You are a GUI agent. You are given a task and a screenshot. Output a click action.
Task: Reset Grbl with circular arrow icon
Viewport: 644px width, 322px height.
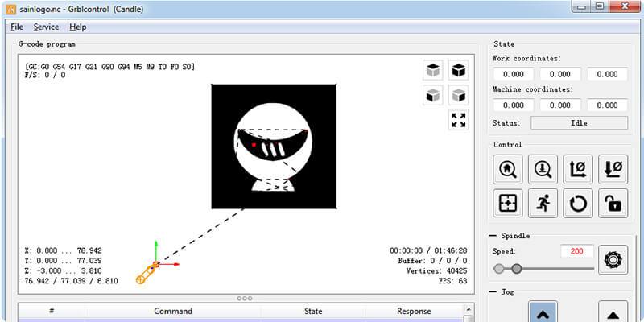[x=578, y=203]
